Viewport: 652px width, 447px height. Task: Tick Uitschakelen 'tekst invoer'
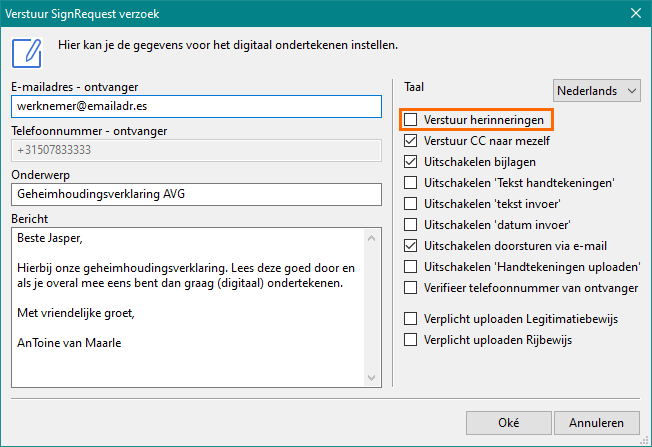pos(410,204)
